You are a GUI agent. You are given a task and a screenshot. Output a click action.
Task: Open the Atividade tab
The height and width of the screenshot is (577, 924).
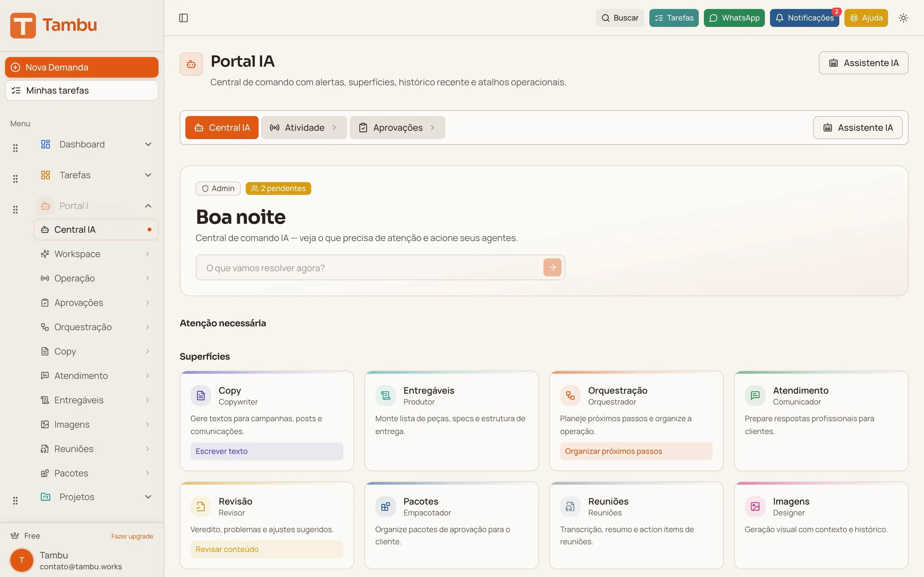(x=304, y=128)
